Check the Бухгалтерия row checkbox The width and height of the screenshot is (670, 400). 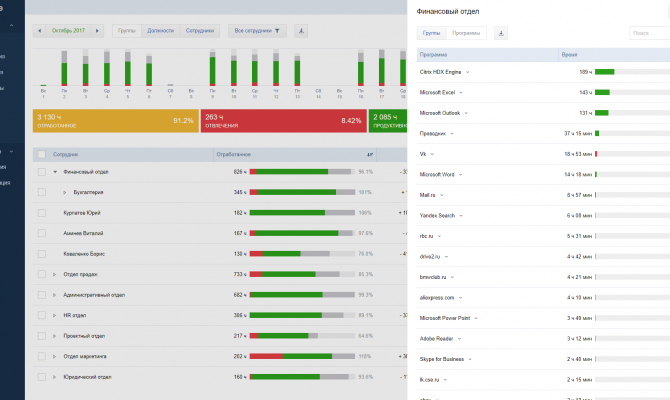point(41,192)
